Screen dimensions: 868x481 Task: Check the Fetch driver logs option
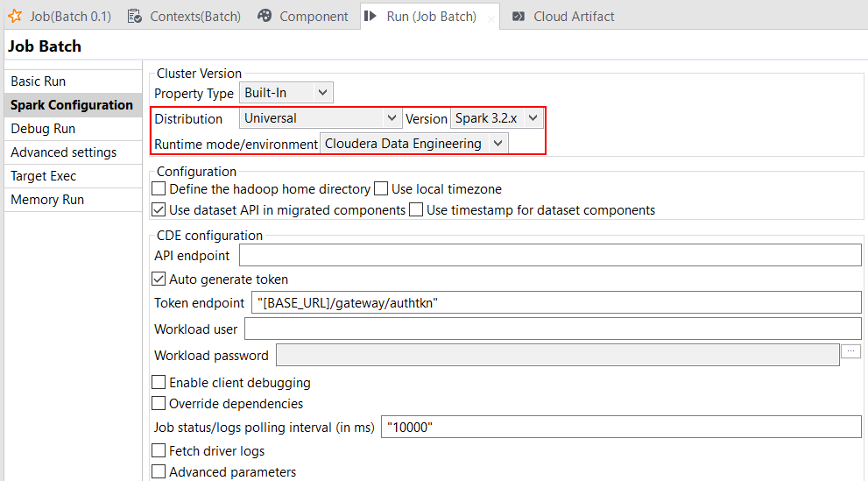159,451
